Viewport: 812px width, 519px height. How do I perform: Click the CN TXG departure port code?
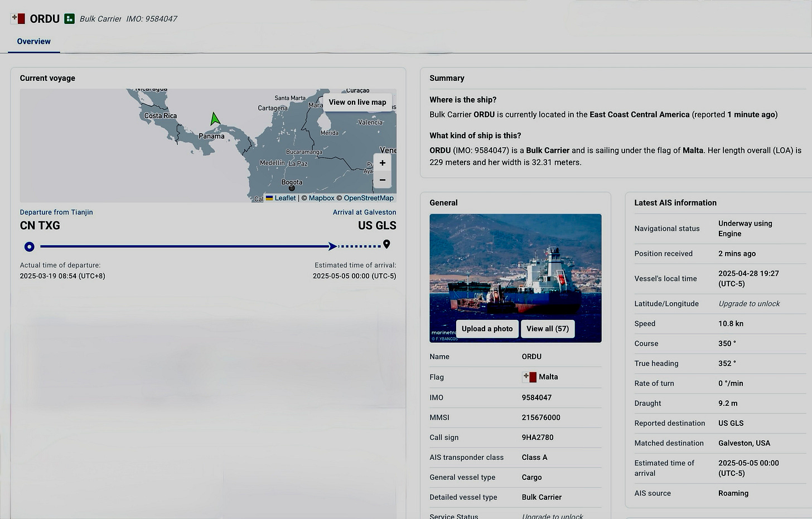click(40, 226)
